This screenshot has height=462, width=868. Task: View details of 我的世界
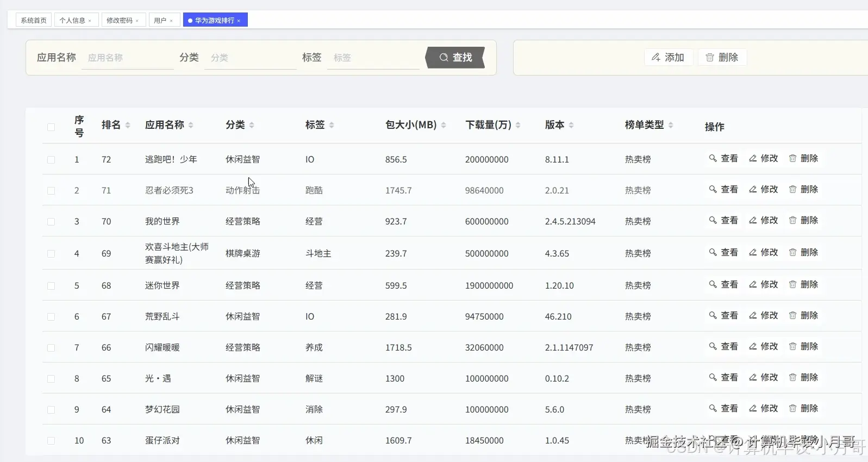(x=723, y=220)
